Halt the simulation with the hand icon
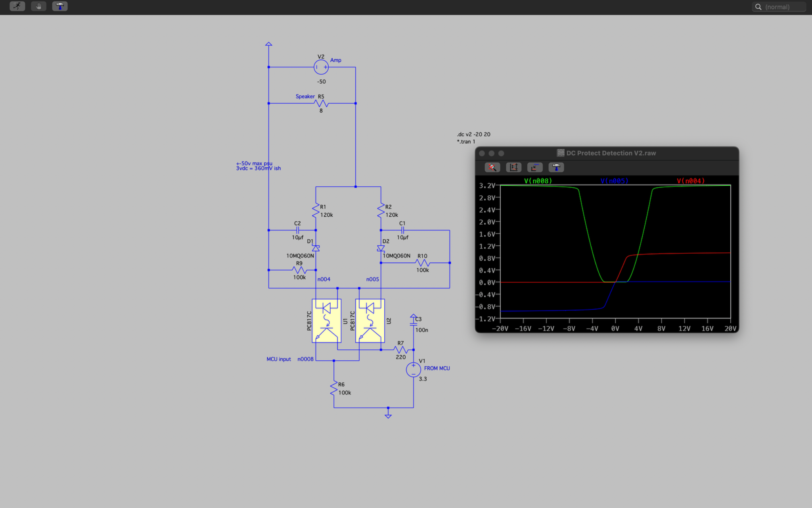Viewport: 812px width, 508px height. 38,6
